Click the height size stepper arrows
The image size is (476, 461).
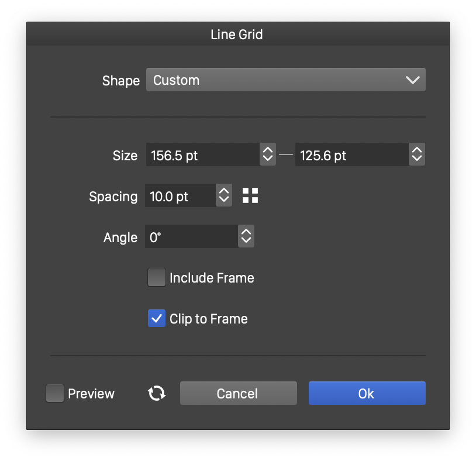(417, 155)
